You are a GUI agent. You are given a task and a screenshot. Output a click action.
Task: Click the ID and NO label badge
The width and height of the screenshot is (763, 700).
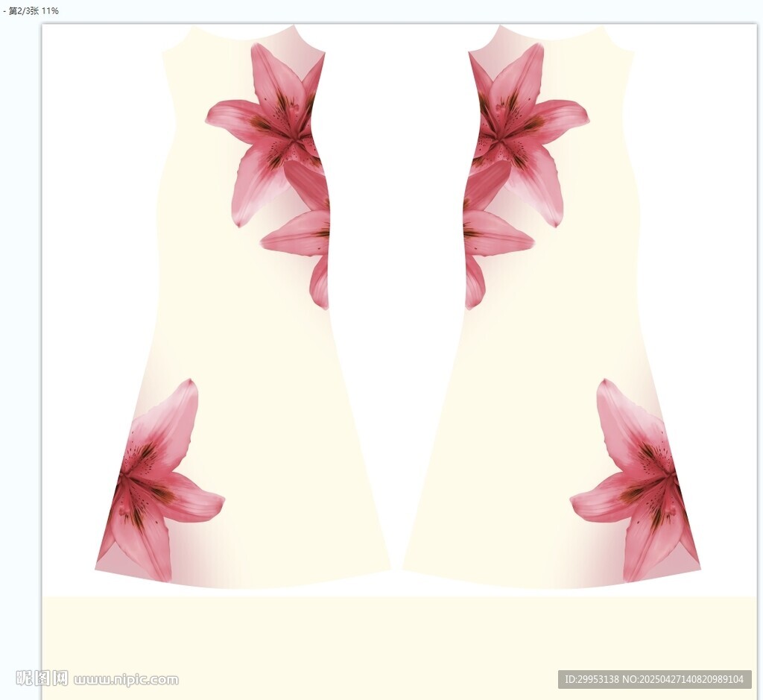pyautogui.click(x=654, y=679)
